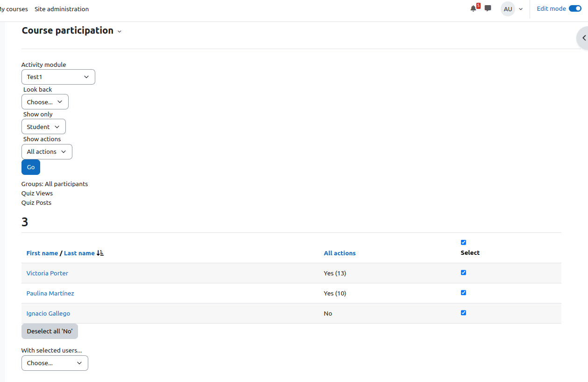Toggle the Edit mode switch
Image resolution: width=588 pixels, height=382 pixels.
coord(575,8)
